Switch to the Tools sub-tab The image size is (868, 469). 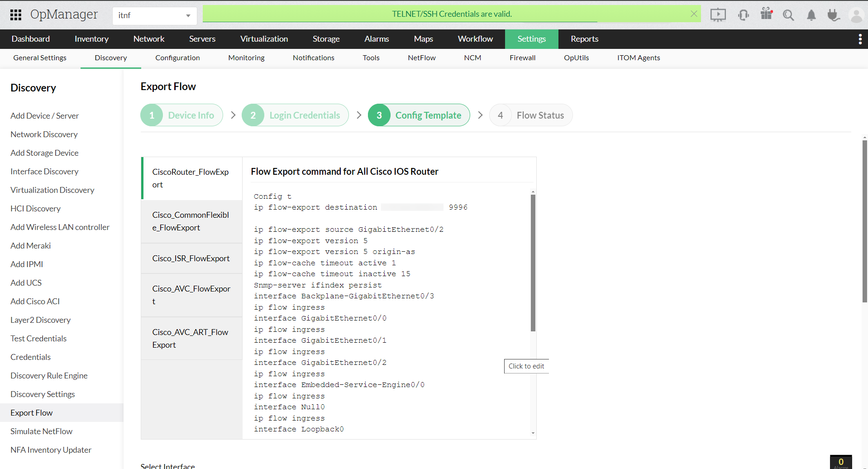tap(371, 58)
